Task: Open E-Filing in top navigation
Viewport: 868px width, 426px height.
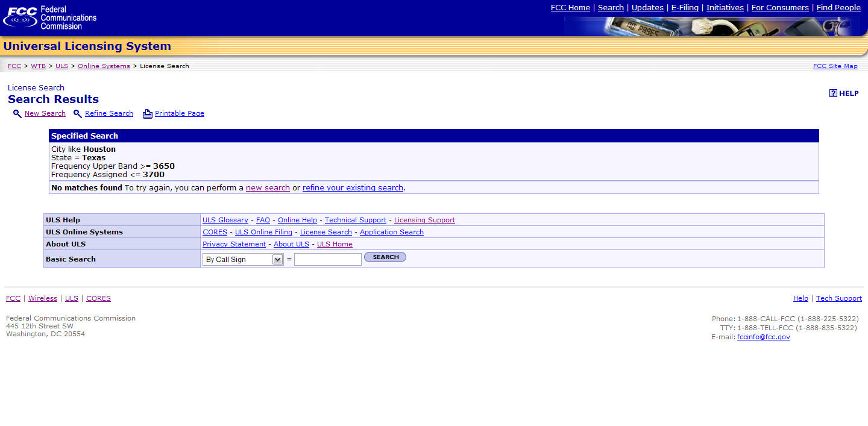Action: pos(685,8)
